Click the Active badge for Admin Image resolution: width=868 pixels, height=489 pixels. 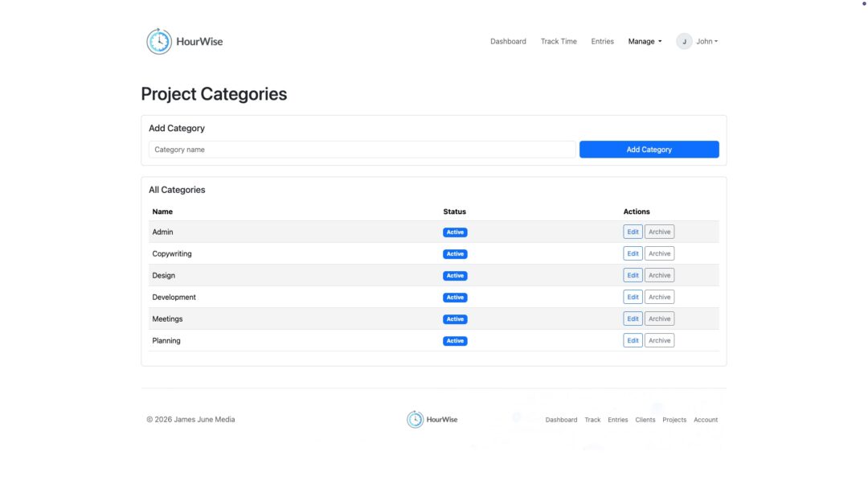click(x=455, y=232)
